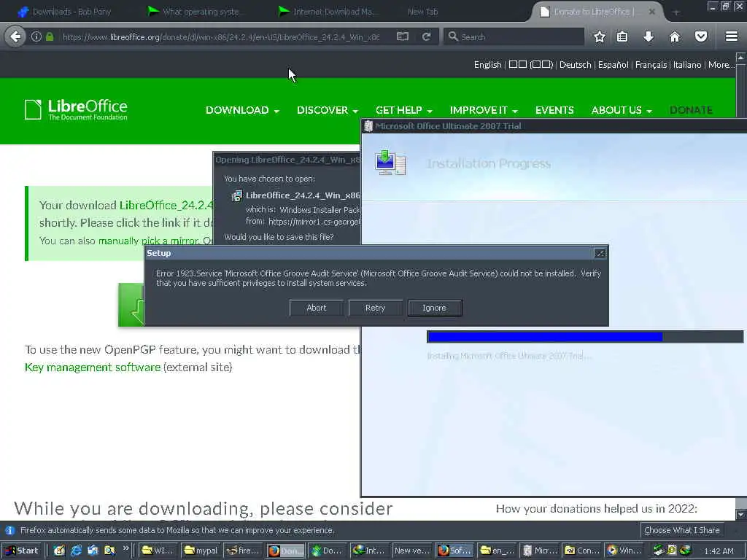Viewport: 747px width, 560px height.
Task: Switch site language to Français
Action: pos(651,65)
